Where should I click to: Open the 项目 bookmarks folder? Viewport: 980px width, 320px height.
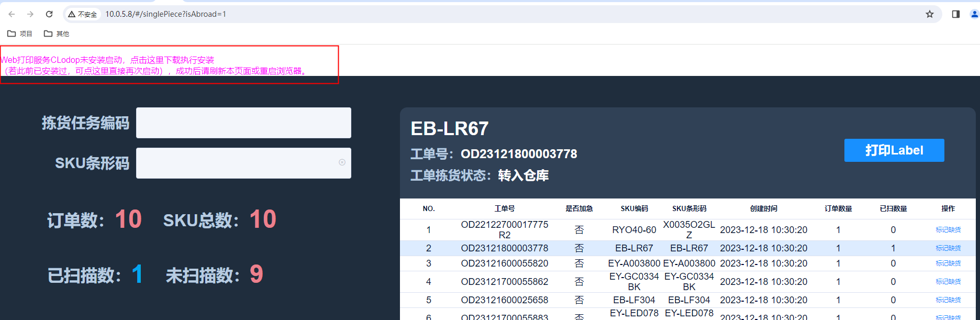click(x=20, y=34)
